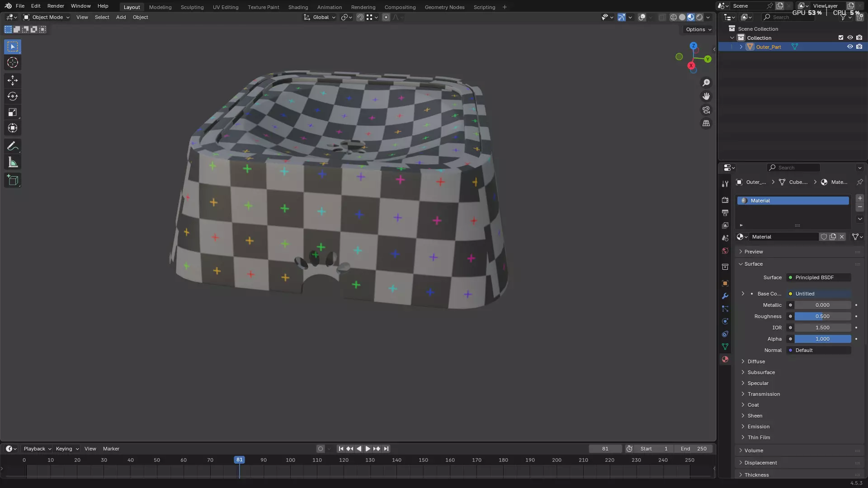Viewport: 868px width, 488px height.
Task: Open the Principled BSDF surface shader button
Action: (819, 277)
